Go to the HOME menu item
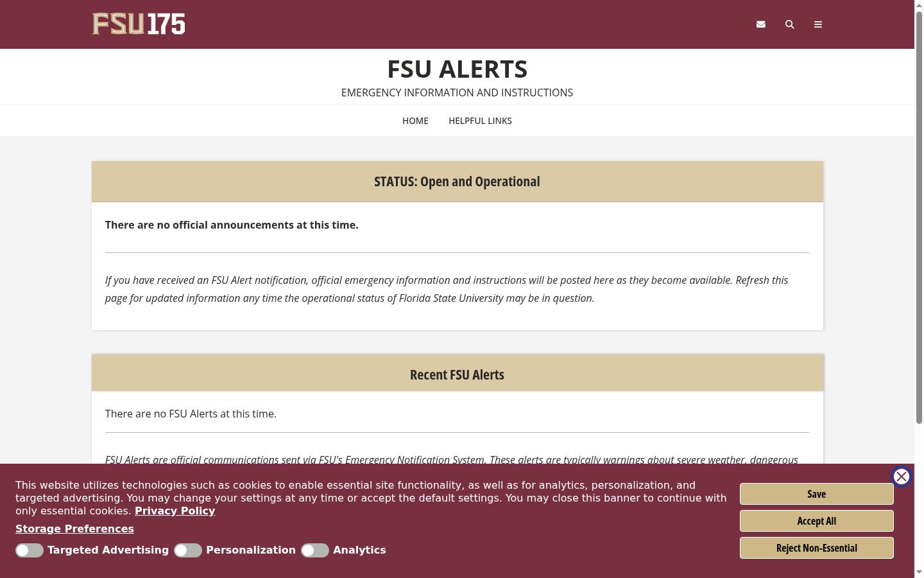Image resolution: width=924 pixels, height=578 pixels. (415, 121)
